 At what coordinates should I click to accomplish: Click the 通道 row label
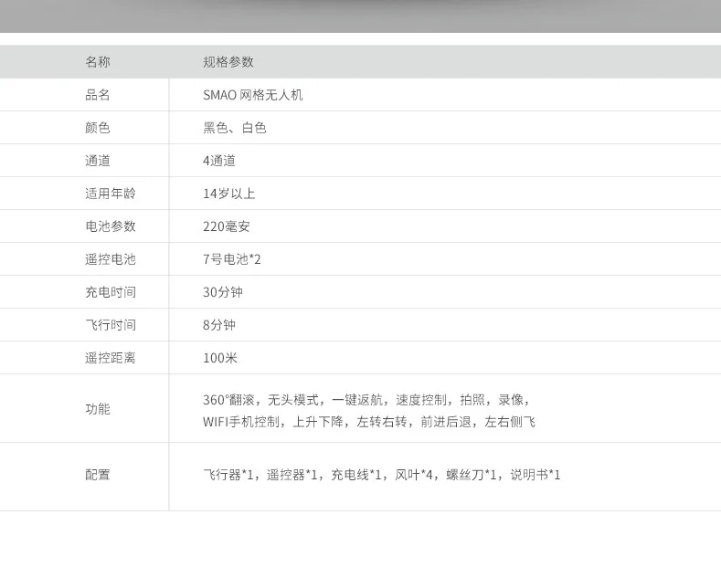98,161
